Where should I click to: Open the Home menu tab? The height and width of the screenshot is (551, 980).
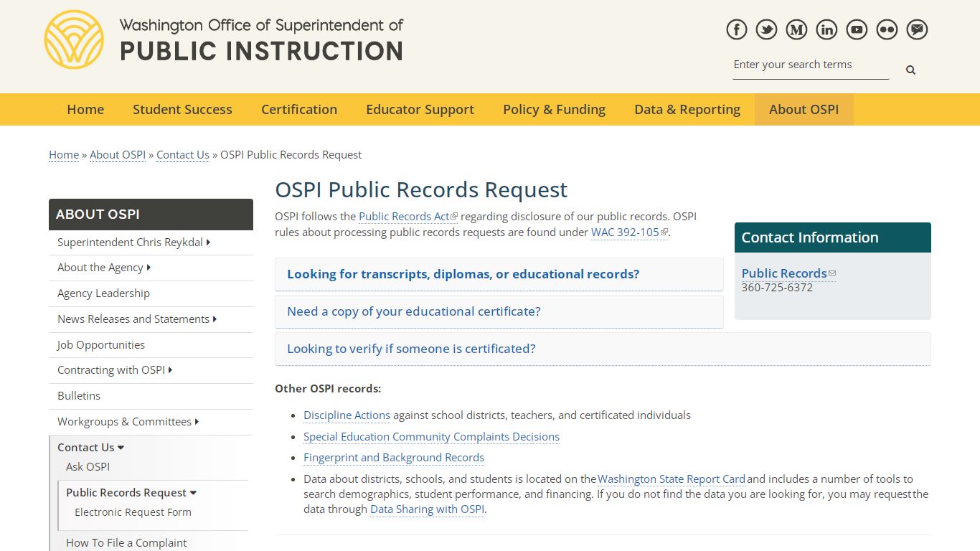point(85,109)
